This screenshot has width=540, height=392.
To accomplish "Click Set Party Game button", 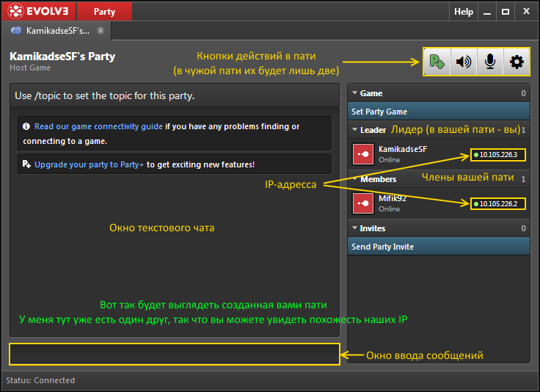I will (438, 112).
